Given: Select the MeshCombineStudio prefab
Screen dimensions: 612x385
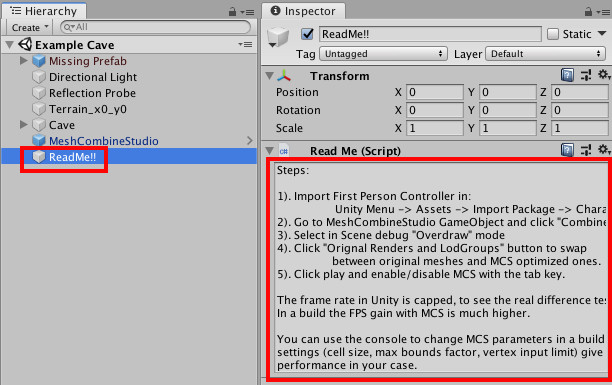Looking at the screenshot, I should pyautogui.click(x=103, y=141).
